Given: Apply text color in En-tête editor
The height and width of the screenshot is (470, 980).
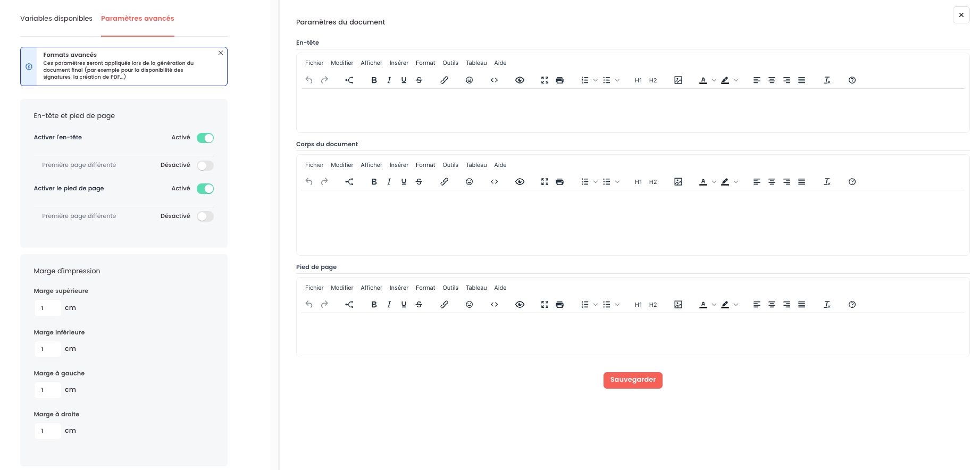Looking at the screenshot, I should [703, 80].
